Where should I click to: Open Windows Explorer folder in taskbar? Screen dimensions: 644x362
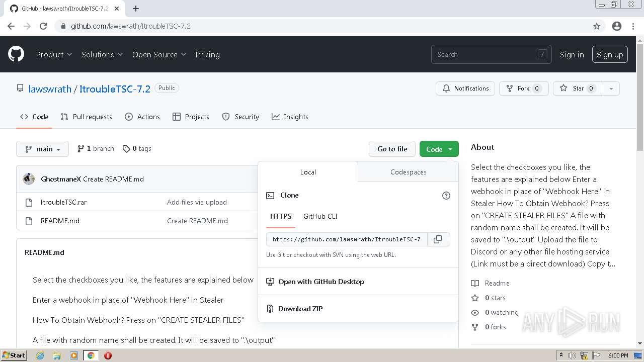coord(57,355)
